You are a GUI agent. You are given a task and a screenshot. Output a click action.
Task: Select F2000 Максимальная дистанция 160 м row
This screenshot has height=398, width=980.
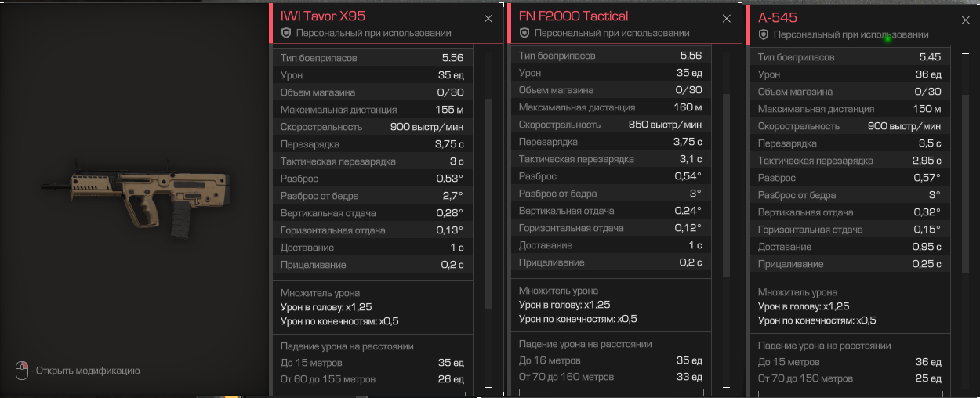point(612,107)
